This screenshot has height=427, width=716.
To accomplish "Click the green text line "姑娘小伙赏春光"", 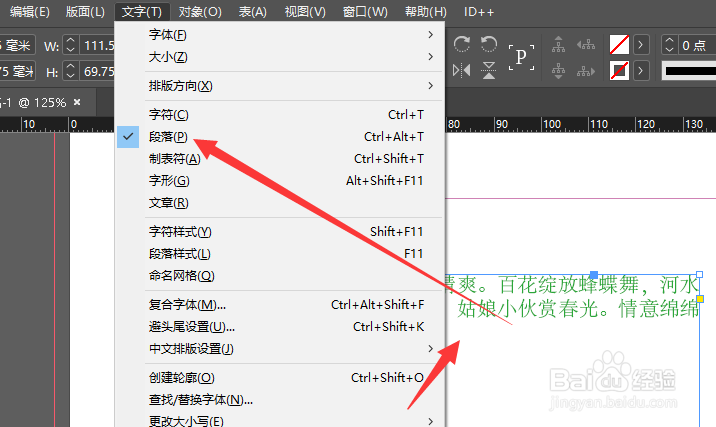I will (528, 309).
